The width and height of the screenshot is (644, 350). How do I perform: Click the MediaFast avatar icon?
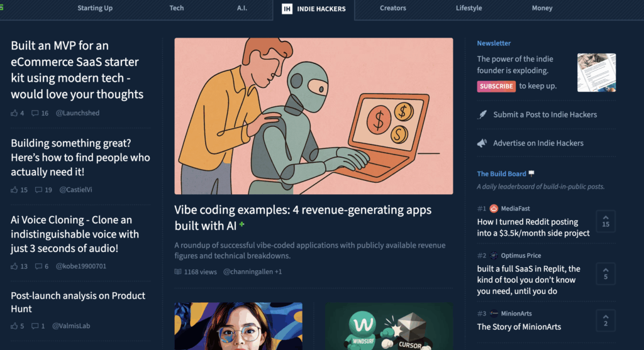click(494, 209)
